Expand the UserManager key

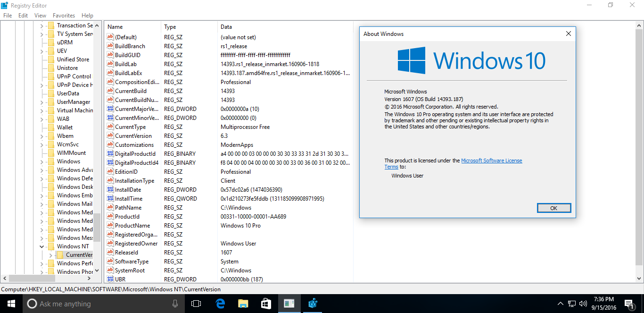pyautogui.click(x=41, y=102)
